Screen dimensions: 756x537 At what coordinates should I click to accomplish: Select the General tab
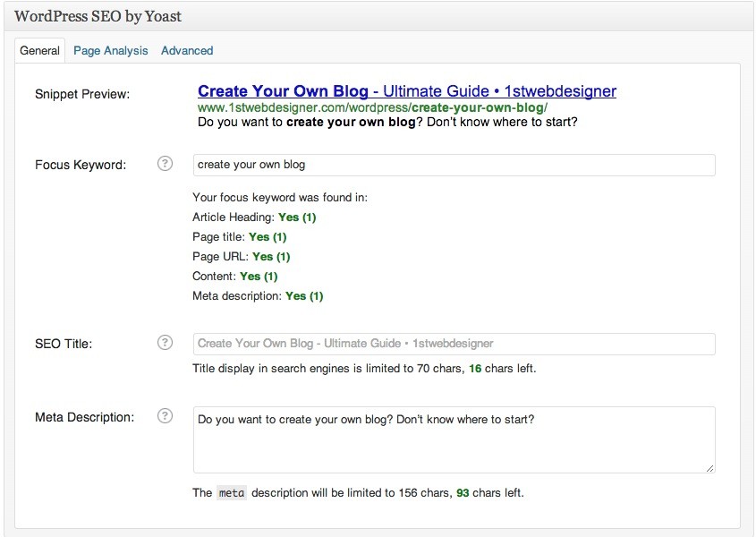(39, 50)
